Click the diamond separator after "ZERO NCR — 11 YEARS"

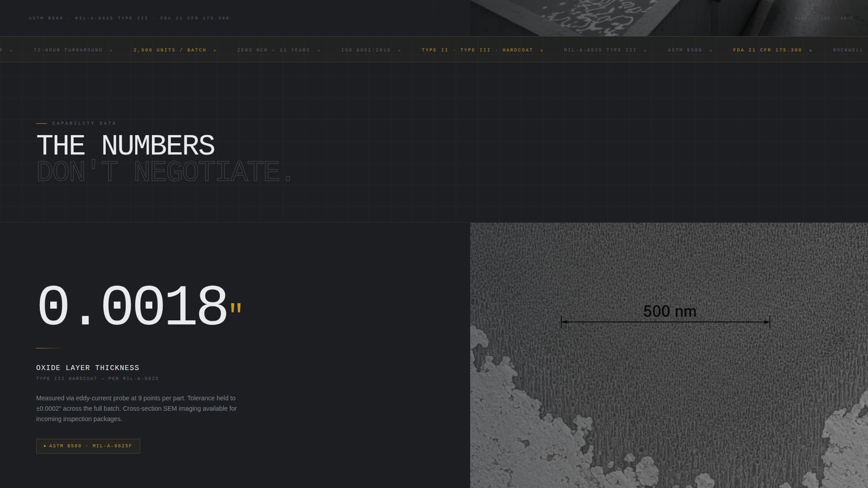[319, 50]
